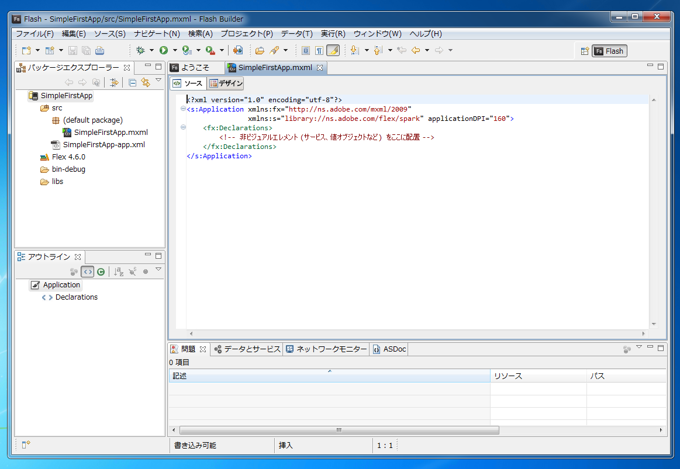Open the Debug configurations dropdown arrow
The width and height of the screenshot is (680, 469).
tap(151, 50)
